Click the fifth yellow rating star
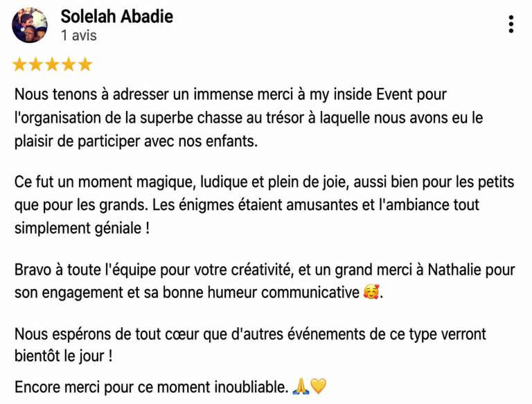Viewport: 532px width, 404px height. click(x=85, y=64)
